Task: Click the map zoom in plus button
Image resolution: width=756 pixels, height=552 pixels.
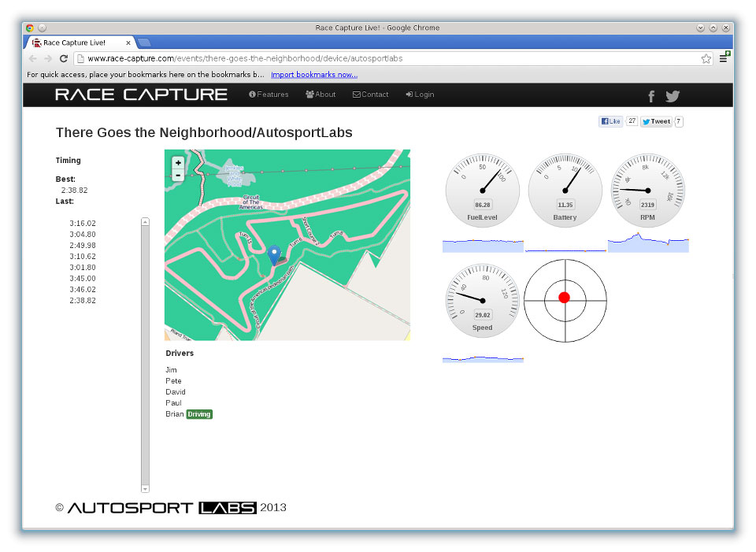Action: [178, 163]
